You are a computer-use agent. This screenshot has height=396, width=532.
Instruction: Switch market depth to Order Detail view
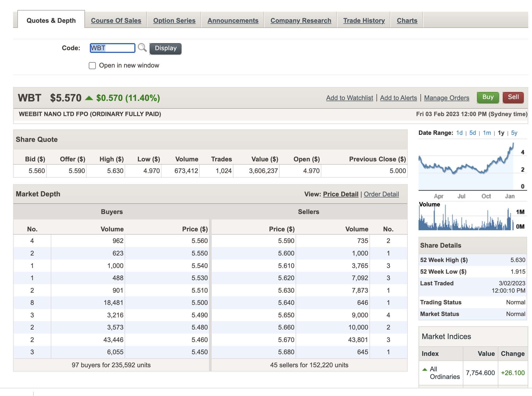[x=381, y=194]
